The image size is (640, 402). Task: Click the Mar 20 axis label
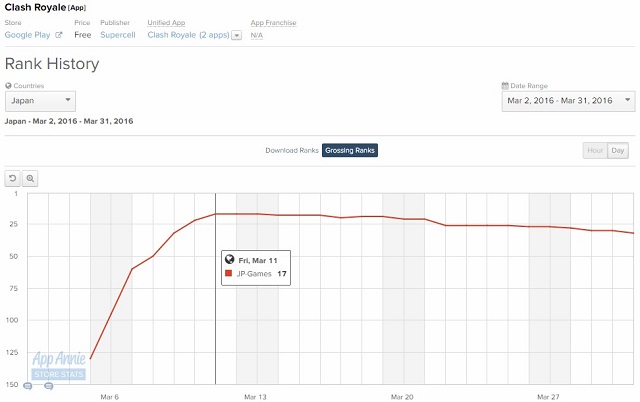402,397
